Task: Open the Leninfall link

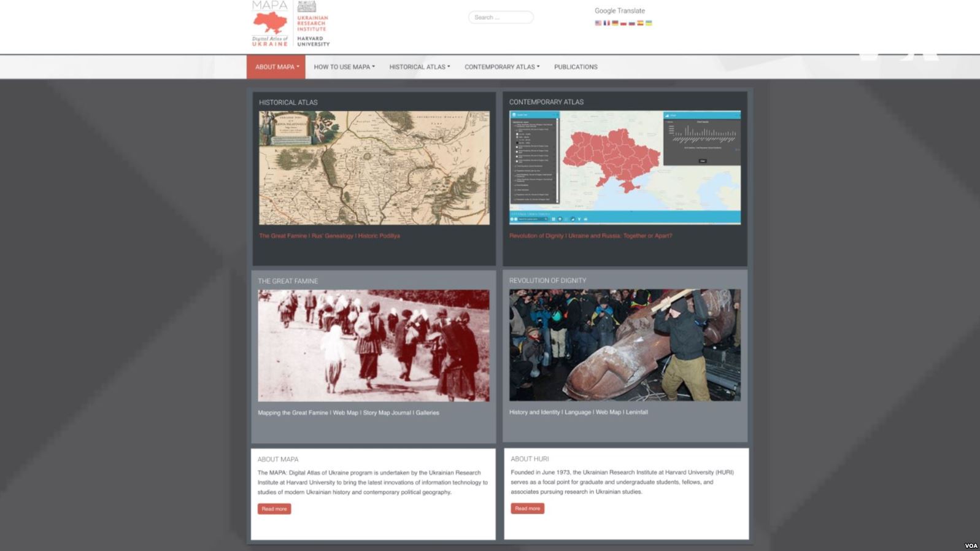Action: (637, 412)
